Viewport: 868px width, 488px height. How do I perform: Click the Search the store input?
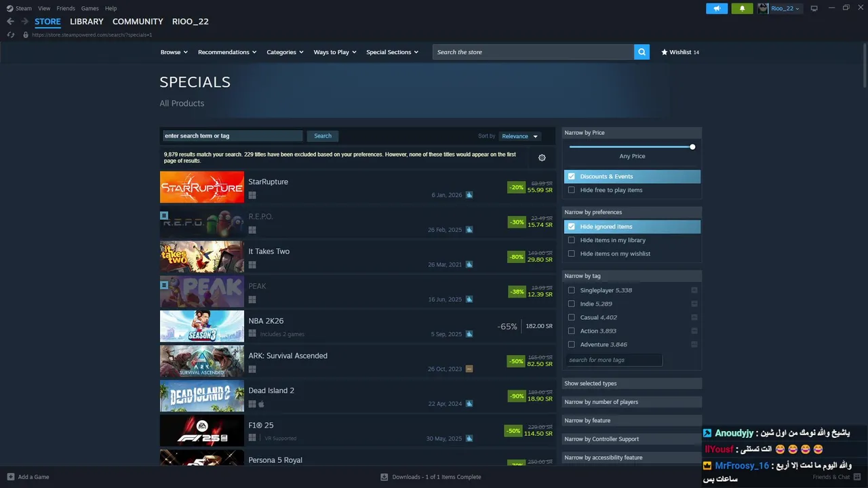533,52
